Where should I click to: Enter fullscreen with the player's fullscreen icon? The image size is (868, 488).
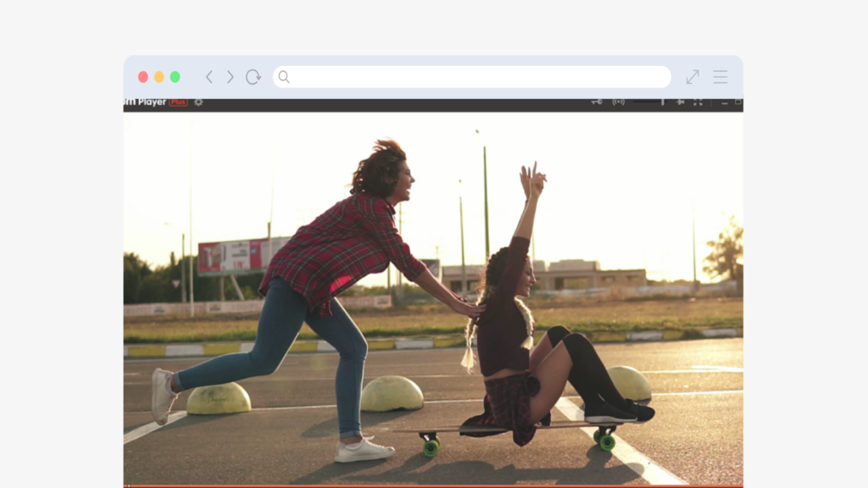click(698, 102)
